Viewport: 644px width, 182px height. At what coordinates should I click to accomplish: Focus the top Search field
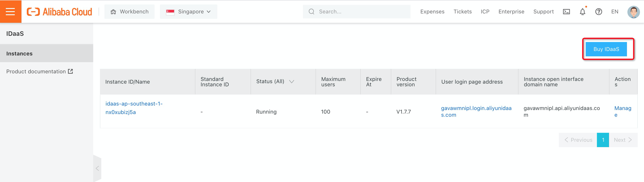coord(357,12)
